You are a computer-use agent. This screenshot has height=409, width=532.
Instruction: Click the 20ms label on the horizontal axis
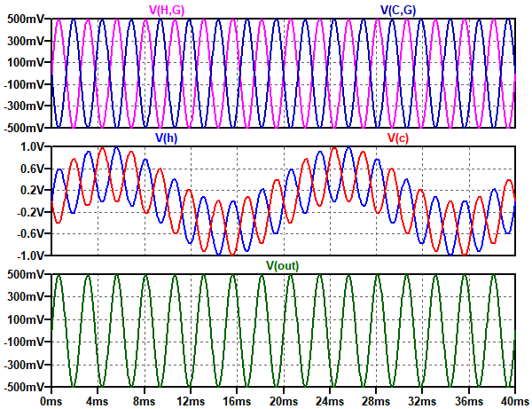tap(283, 400)
